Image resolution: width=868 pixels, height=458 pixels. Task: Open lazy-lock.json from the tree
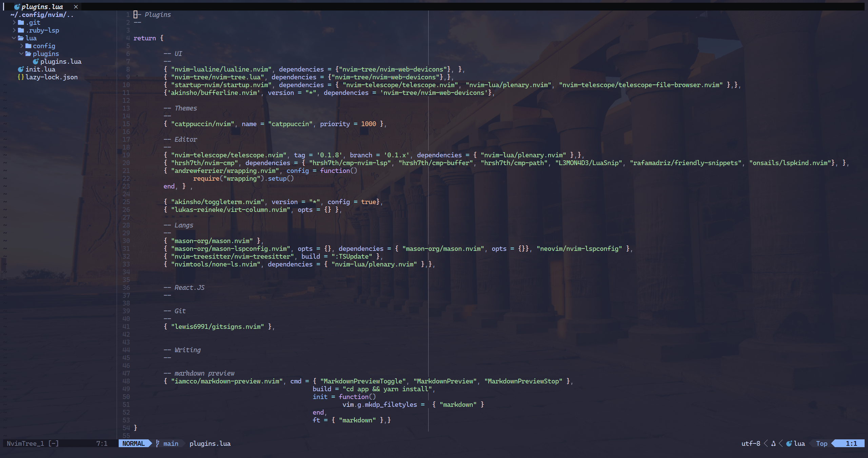click(52, 77)
